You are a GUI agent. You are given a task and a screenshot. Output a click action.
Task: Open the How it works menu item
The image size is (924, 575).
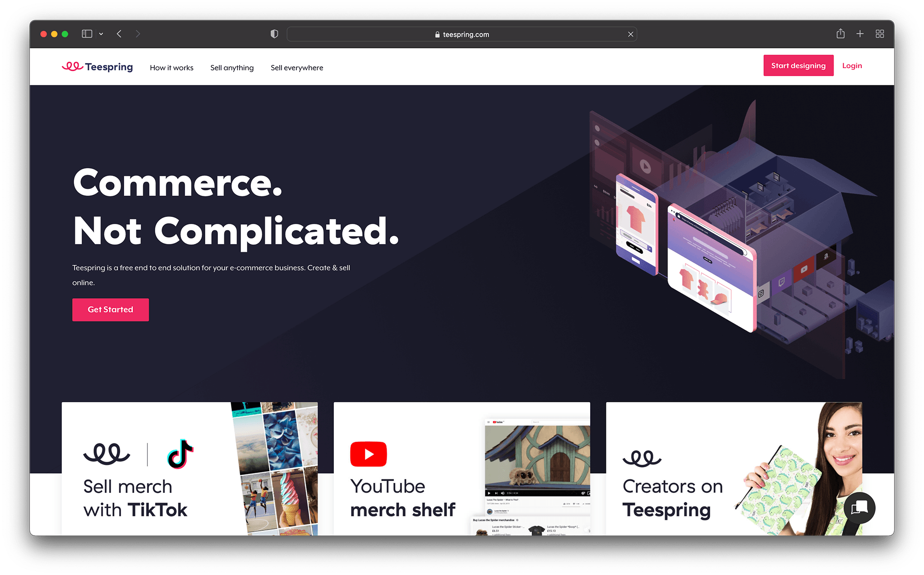pyautogui.click(x=171, y=68)
